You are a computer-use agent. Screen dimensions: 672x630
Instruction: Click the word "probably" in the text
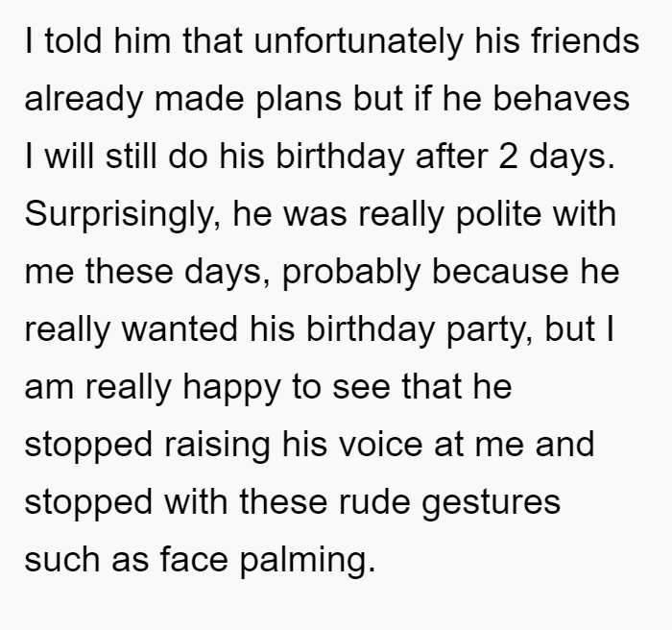(x=351, y=272)
